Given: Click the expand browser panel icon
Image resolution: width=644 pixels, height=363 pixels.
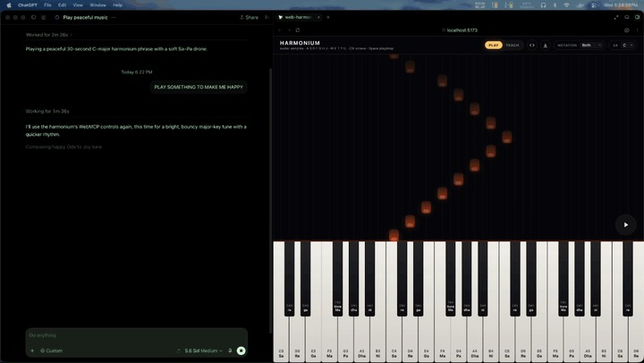Looking at the screenshot, I should click(x=615, y=17).
